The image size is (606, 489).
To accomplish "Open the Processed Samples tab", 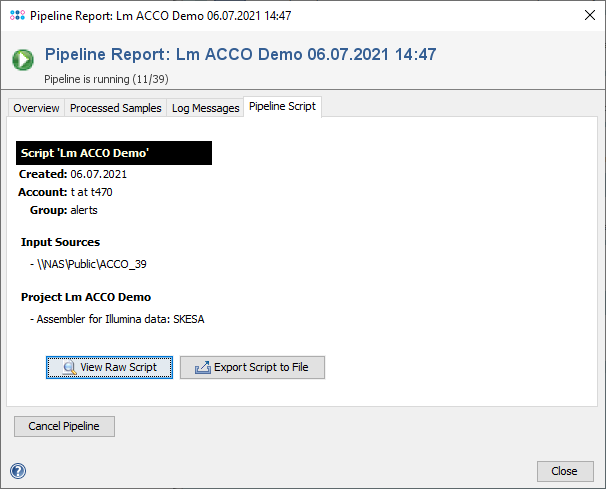I will [x=116, y=108].
